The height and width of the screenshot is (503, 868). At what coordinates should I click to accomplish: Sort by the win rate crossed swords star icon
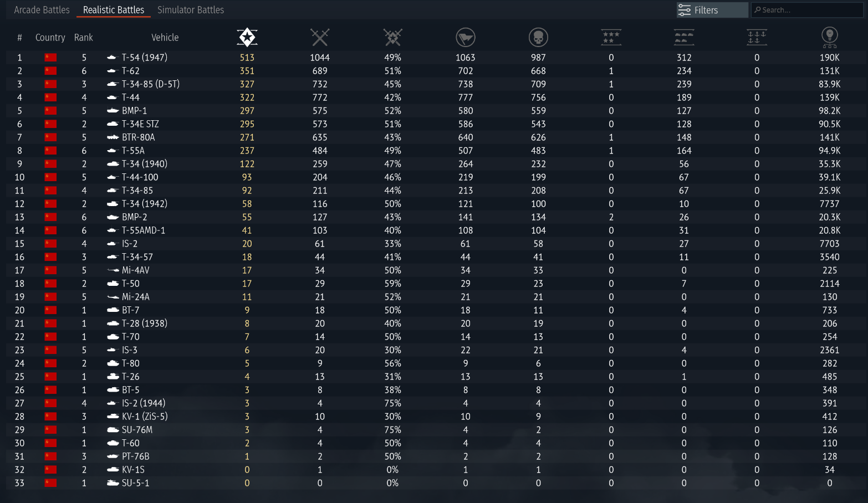coord(393,38)
